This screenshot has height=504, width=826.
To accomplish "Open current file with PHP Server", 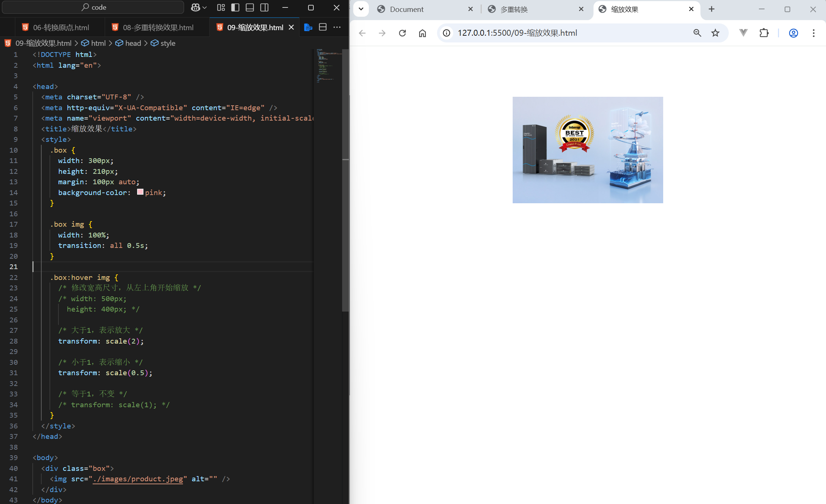I will click(x=308, y=27).
